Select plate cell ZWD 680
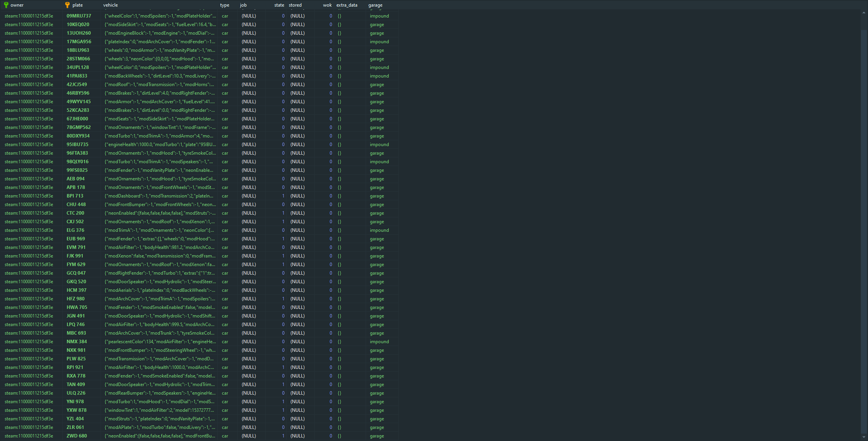The image size is (868, 441). pos(77,436)
